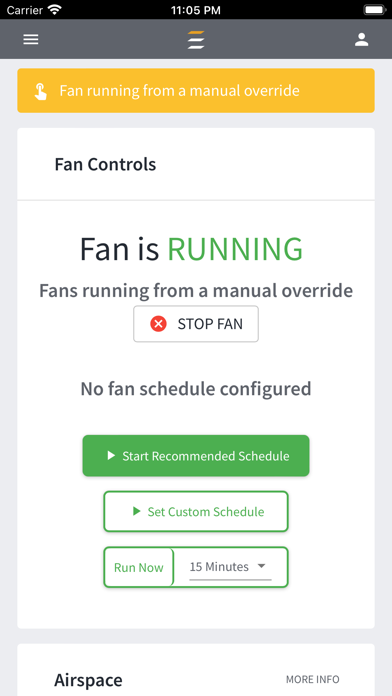Viewport: 392px width, 696px height.
Task: Expand duration list via dropdown arrow
Action: pos(261,566)
